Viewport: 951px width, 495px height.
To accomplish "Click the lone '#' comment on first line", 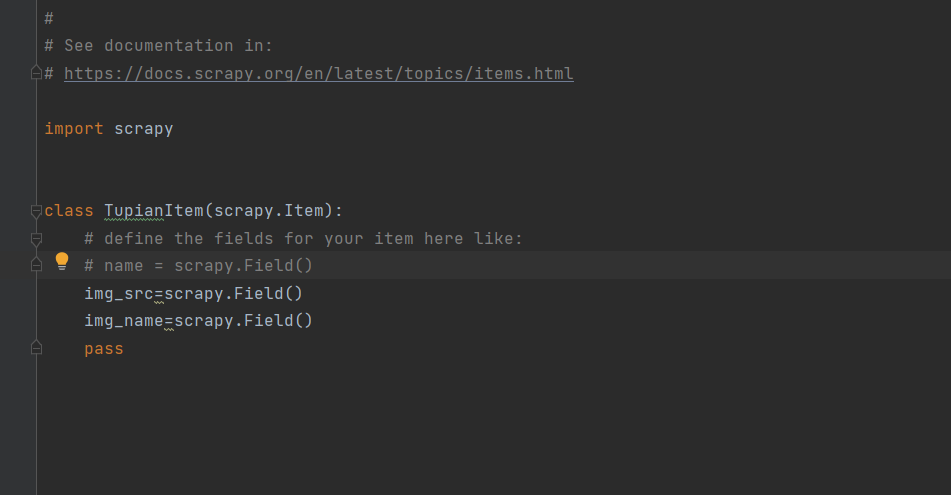I will point(49,18).
